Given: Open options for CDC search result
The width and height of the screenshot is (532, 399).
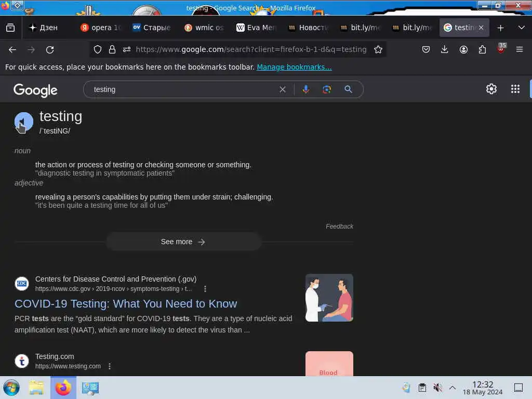Looking at the screenshot, I should point(205,289).
